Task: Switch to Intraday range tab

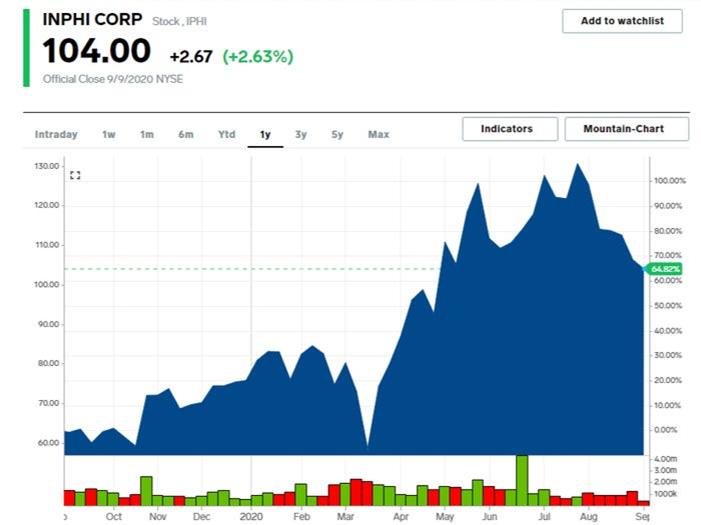Action: (56, 134)
